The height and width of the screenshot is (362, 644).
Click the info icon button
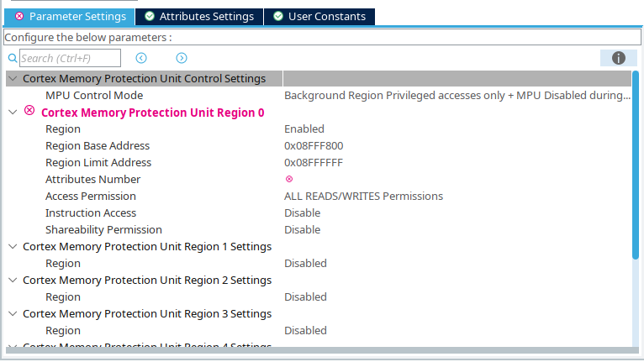(618, 58)
